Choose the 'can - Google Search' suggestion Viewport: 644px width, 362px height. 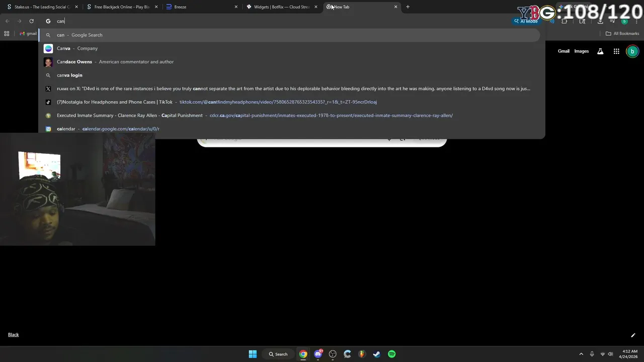pyautogui.click(x=290, y=35)
